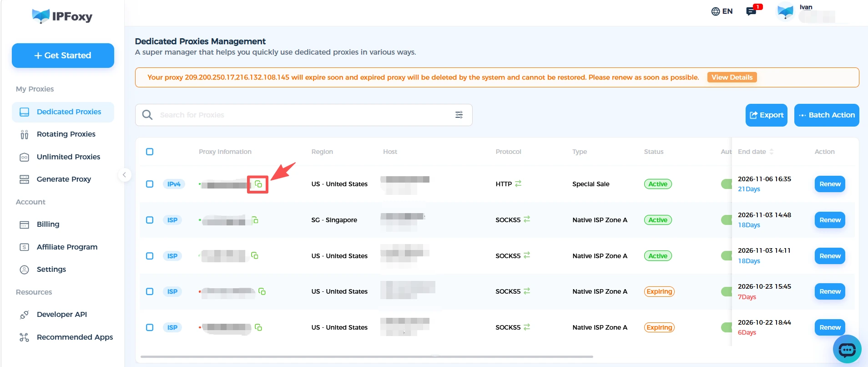Select all proxies header checkbox
The height and width of the screenshot is (367, 868).
pyautogui.click(x=150, y=152)
